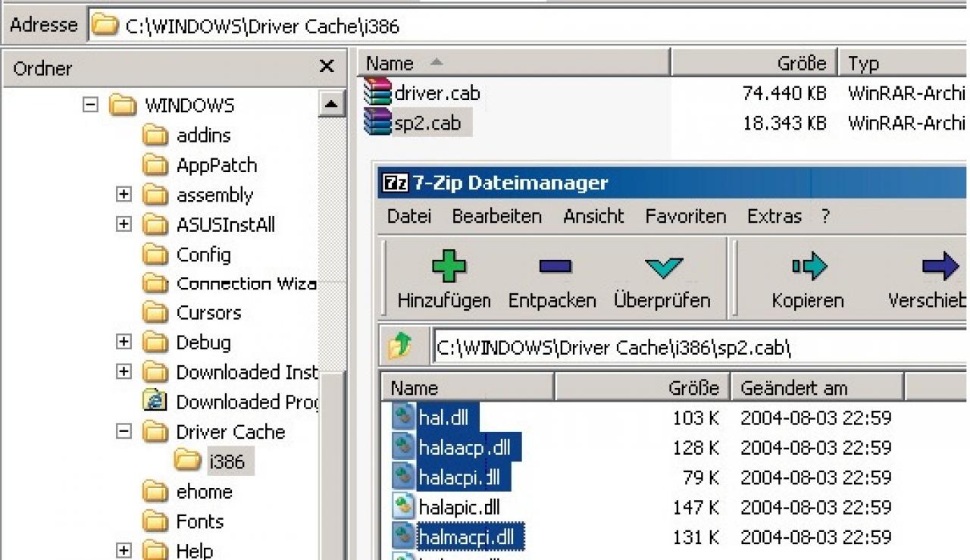Click the folder icon in Explorer address bar
This screenshot has width=970, height=560.
105,26
